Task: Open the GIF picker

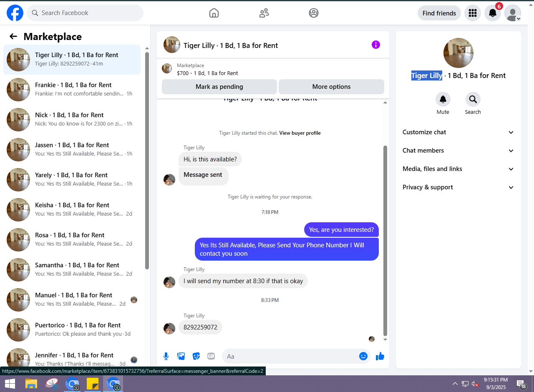Action: coord(211,356)
